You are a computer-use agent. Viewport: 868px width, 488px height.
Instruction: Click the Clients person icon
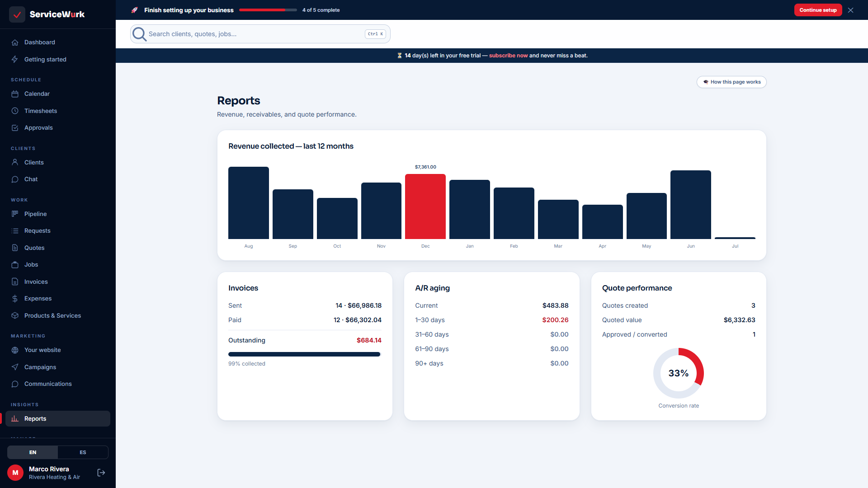point(15,162)
